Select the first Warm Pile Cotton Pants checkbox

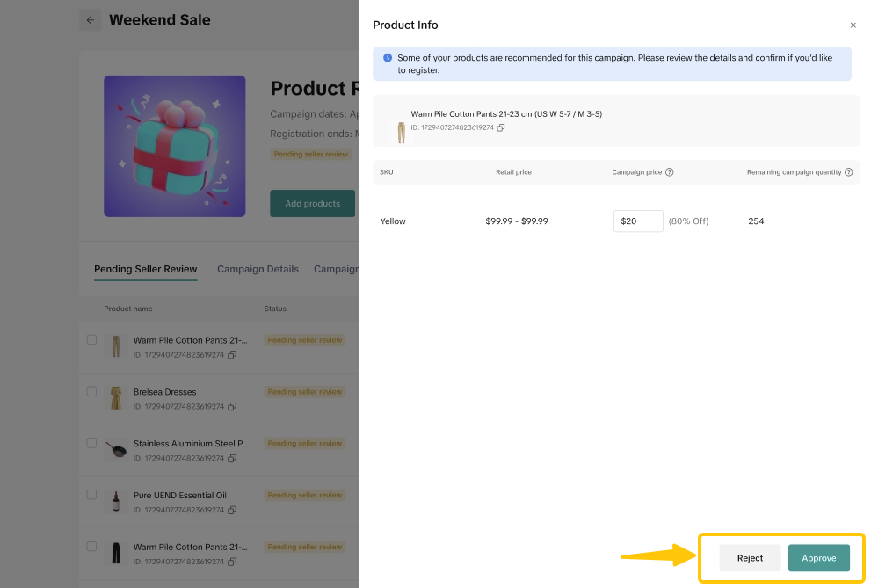[x=91, y=339]
